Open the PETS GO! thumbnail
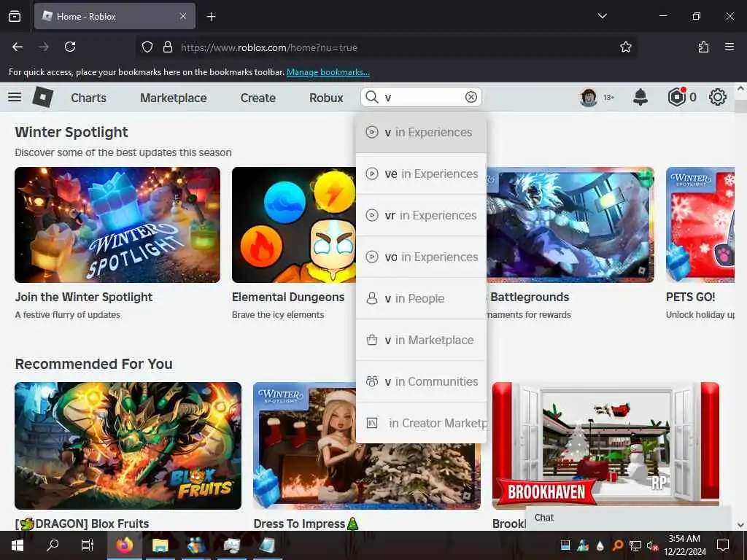Screen dimensions: 747x560 pyautogui.click(x=700, y=225)
